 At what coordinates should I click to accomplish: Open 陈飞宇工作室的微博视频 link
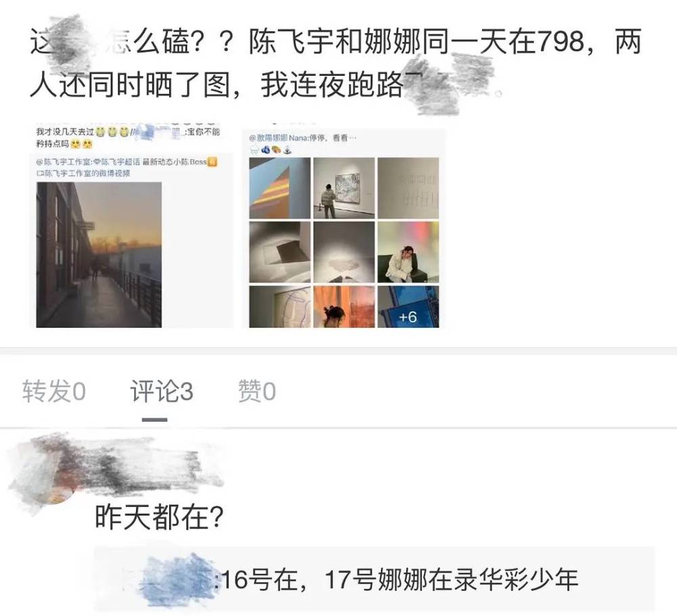click(83, 173)
